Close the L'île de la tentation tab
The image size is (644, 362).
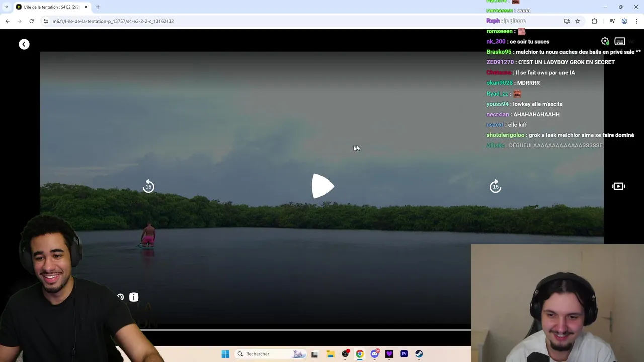[86, 7]
